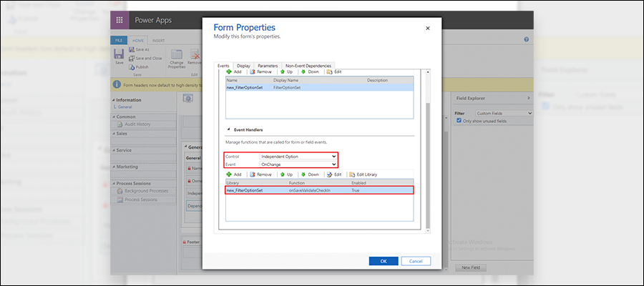Click the OK button
The height and width of the screenshot is (286, 644).
(x=384, y=261)
